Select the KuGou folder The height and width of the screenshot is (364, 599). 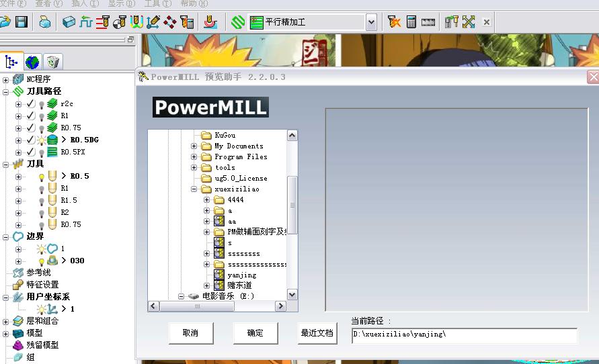[225, 135]
